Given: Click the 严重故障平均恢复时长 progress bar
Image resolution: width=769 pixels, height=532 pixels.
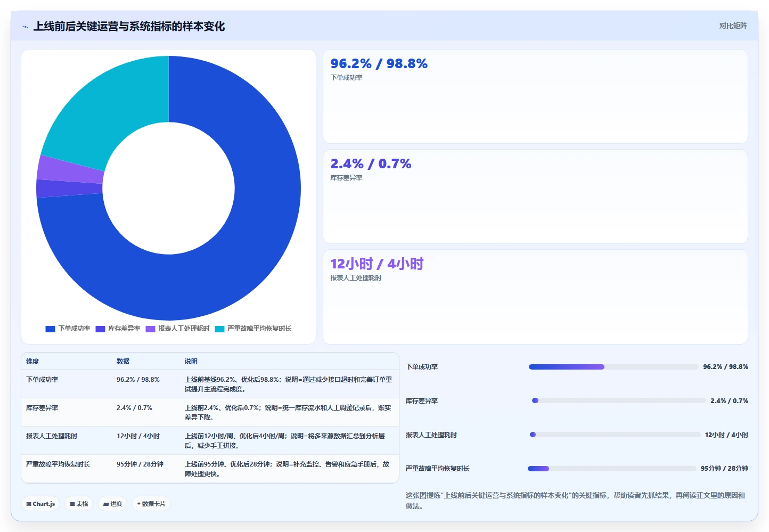Looking at the screenshot, I should pyautogui.click(x=612, y=469).
